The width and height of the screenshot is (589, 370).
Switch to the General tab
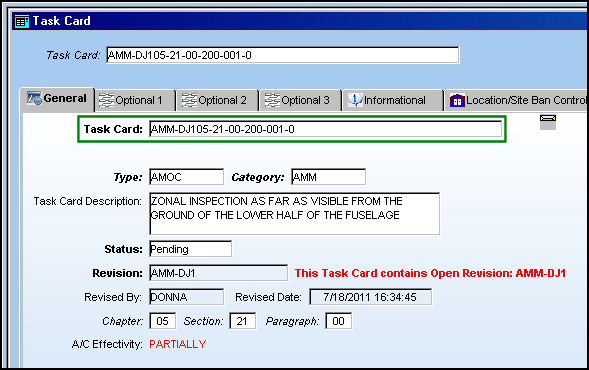[x=57, y=99]
